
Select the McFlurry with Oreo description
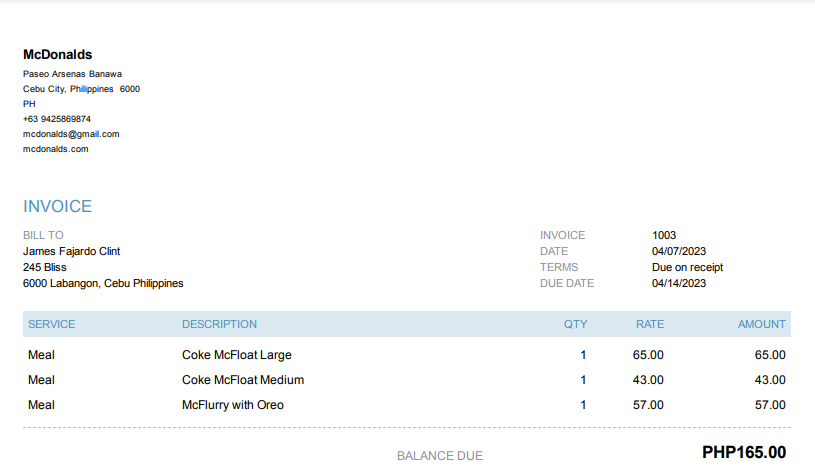coord(233,405)
